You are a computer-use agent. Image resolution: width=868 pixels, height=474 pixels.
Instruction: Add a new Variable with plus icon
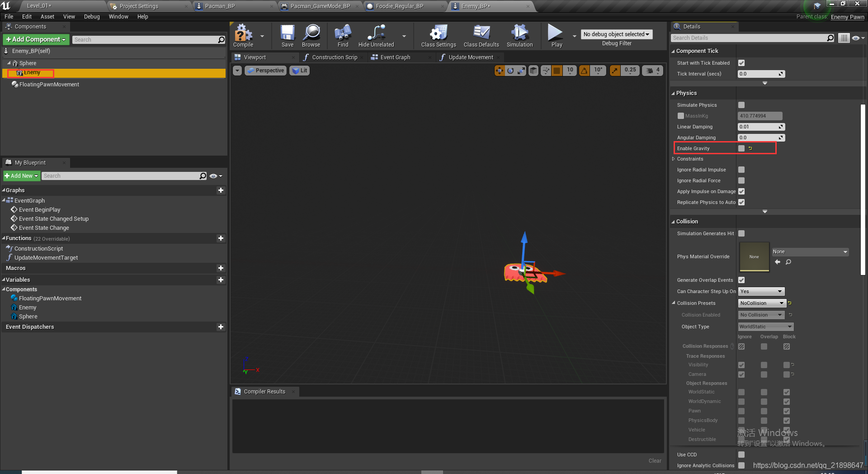click(x=221, y=280)
